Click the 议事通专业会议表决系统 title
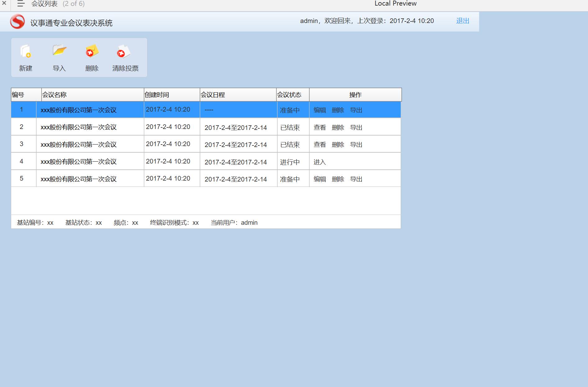 click(x=71, y=23)
